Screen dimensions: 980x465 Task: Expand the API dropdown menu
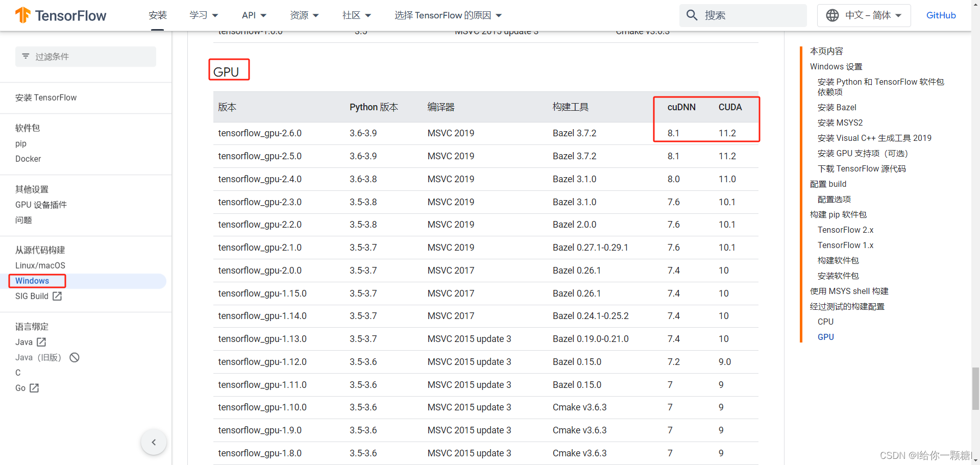(x=254, y=15)
